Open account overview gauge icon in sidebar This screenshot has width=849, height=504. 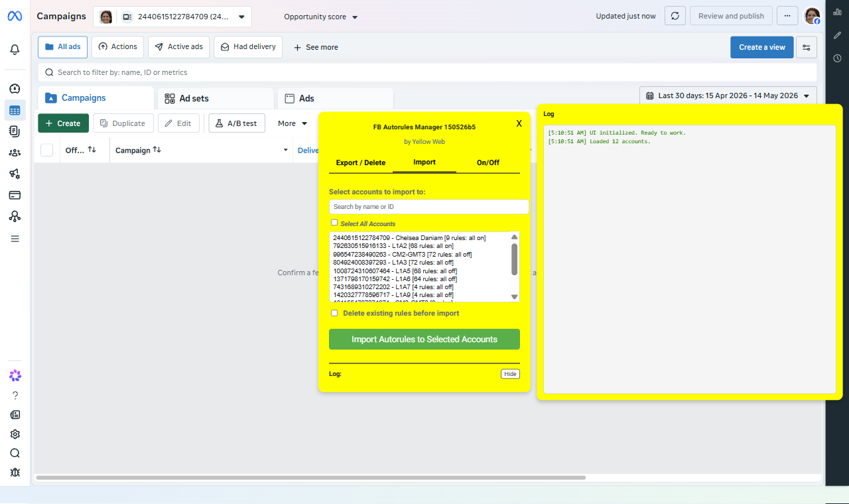pyautogui.click(x=15, y=89)
